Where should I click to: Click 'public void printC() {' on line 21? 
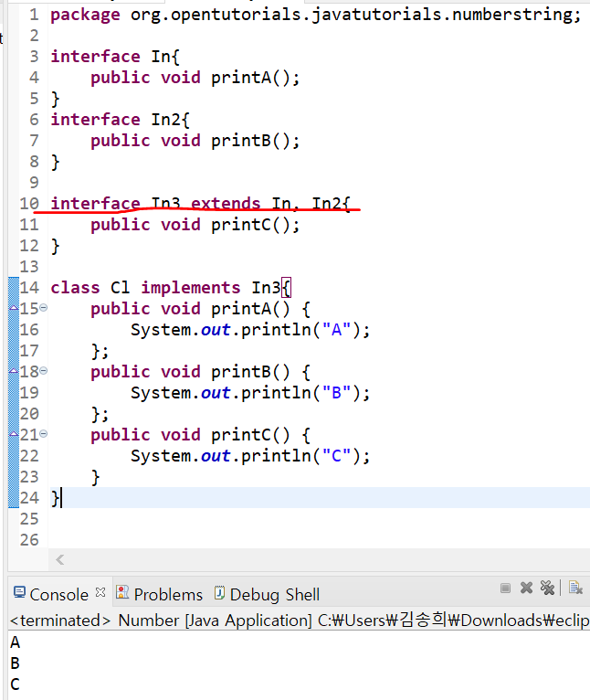point(200,434)
